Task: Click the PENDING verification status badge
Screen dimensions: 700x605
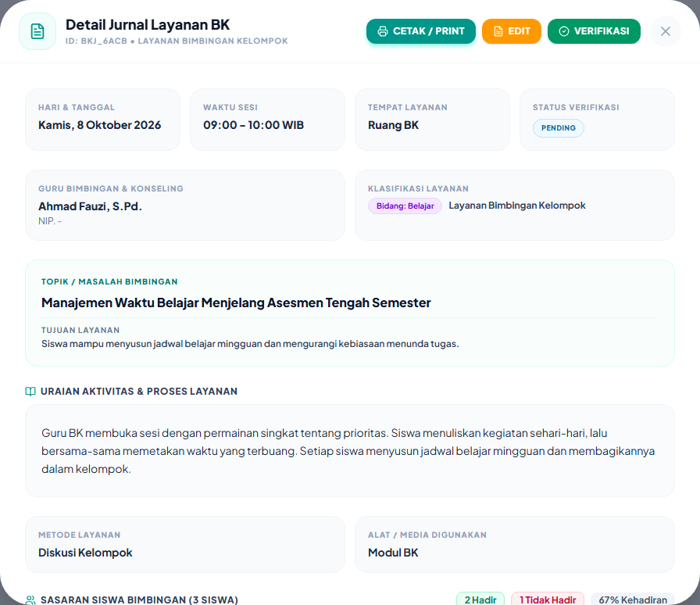Action: tap(559, 128)
